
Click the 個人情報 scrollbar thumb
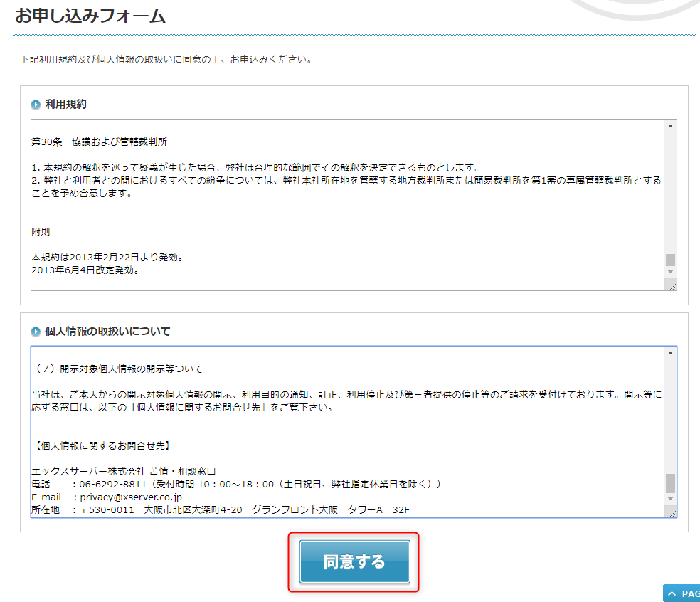pyautogui.click(x=670, y=483)
